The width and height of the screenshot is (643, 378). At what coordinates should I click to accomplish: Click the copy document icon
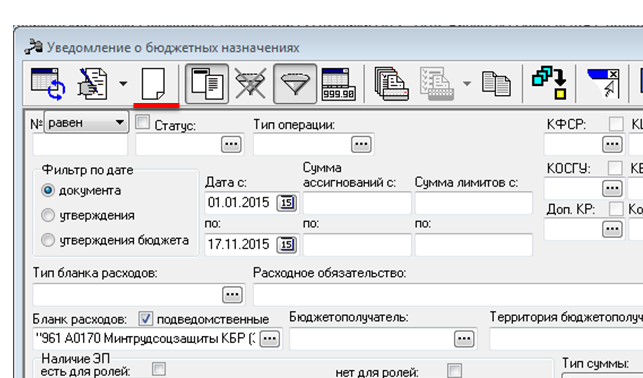click(x=497, y=84)
